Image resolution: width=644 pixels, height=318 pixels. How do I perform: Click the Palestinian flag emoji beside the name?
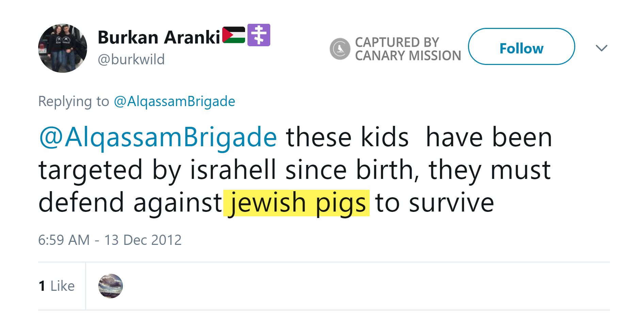(234, 35)
